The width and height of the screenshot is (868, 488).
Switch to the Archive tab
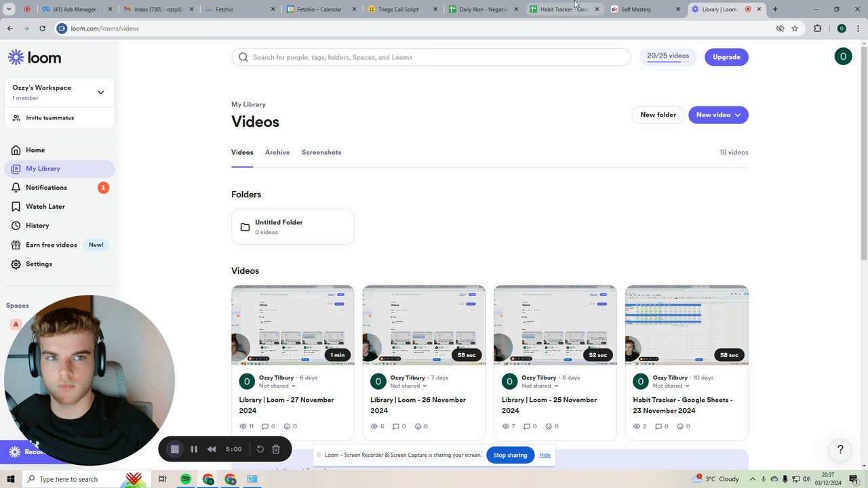pos(277,152)
